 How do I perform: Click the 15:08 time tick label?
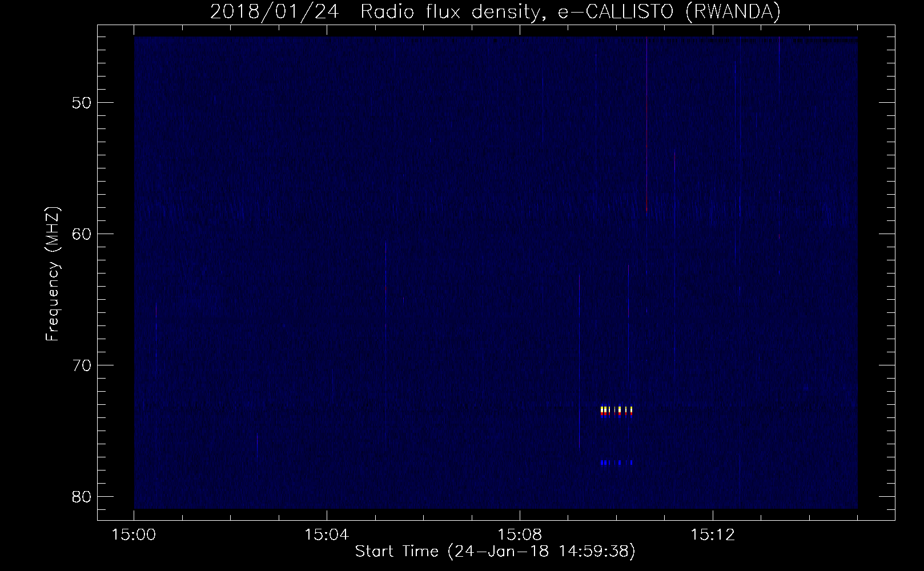pyautogui.click(x=520, y=536)
